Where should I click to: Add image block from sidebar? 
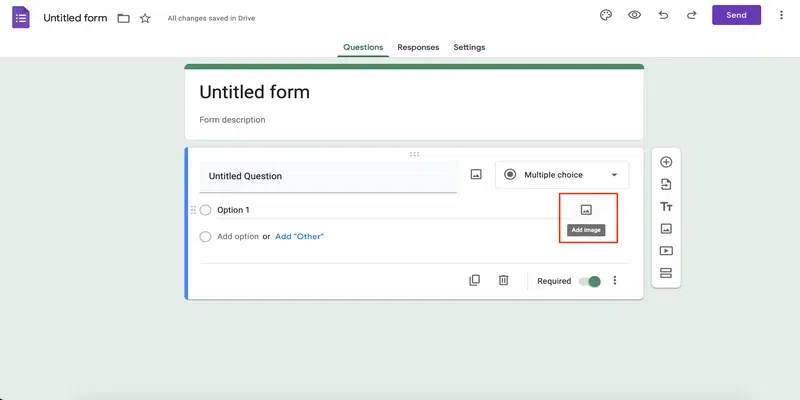pos(666,229)
